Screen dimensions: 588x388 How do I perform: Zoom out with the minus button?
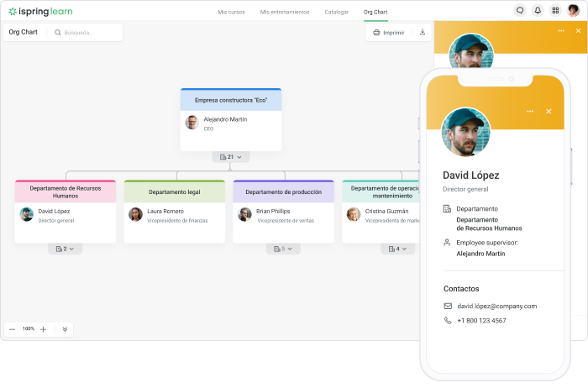[13, 329]
